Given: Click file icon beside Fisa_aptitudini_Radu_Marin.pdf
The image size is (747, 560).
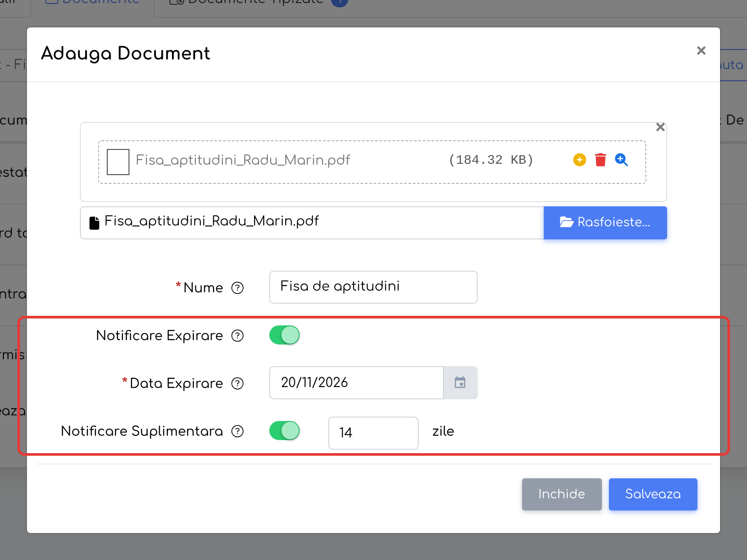Looking at the screenshot, I should (94, 222).
